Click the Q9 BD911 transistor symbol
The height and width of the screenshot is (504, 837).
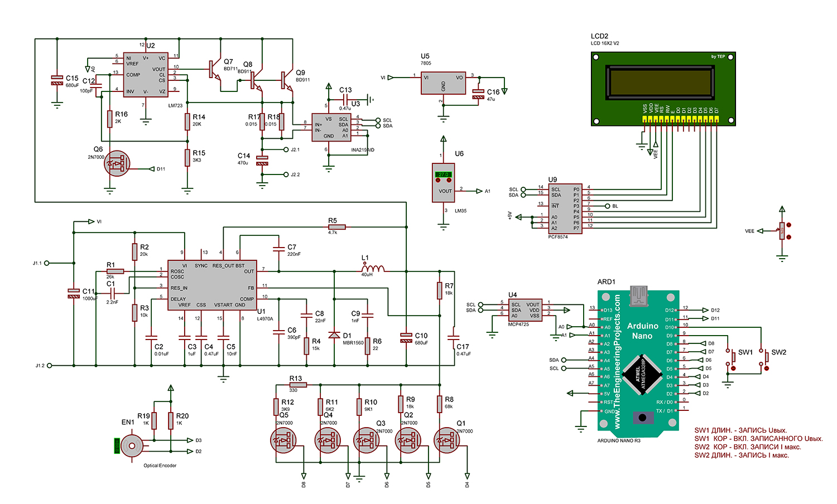tap(286, 80)
